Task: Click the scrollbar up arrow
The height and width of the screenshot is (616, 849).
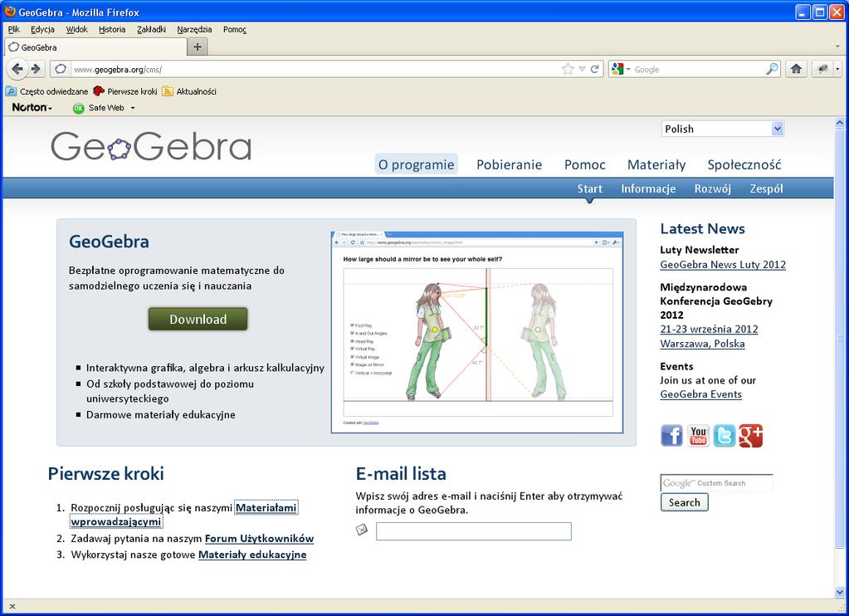Action: pyautogui.click(x=839, y=123)
